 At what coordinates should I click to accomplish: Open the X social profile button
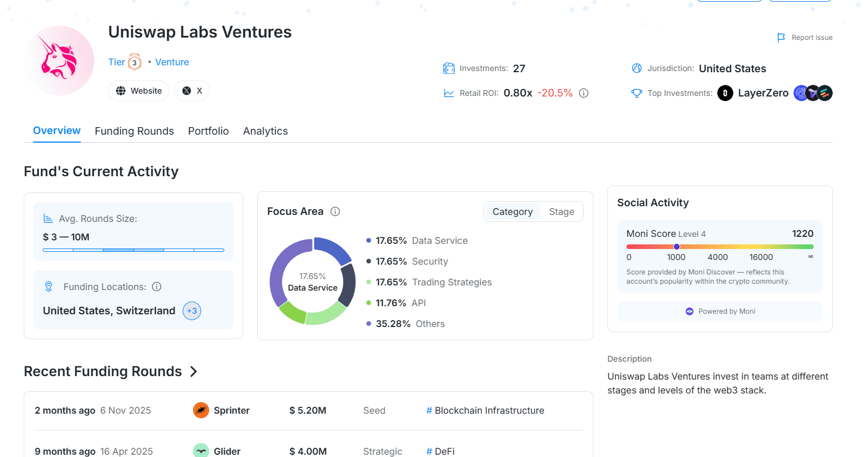(x=192, y=91)
